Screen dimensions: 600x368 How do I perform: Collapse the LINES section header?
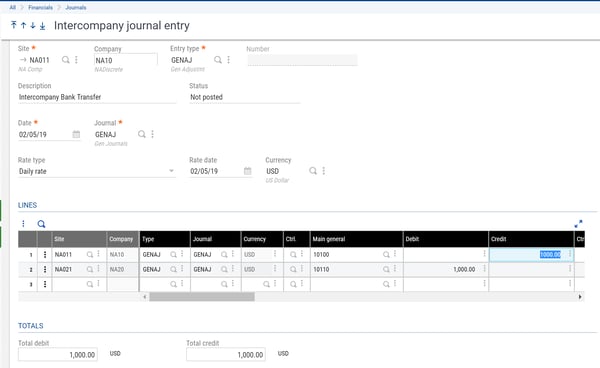click(x=28, y=205)
